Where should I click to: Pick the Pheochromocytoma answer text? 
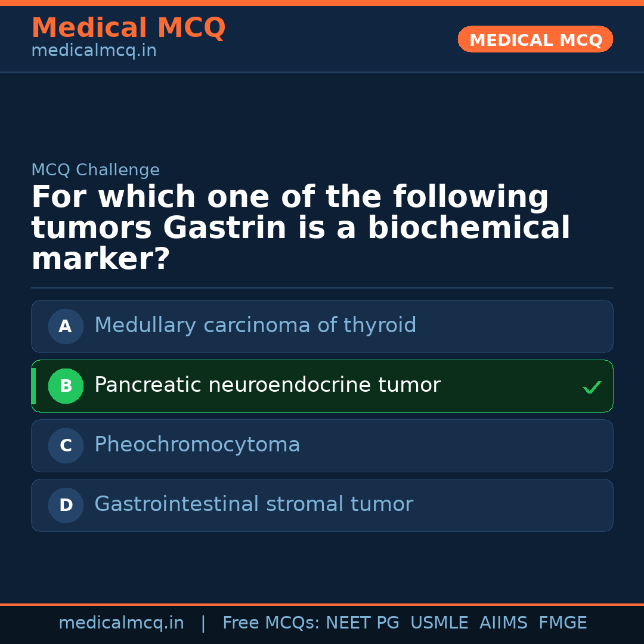(x=197, y=445)
